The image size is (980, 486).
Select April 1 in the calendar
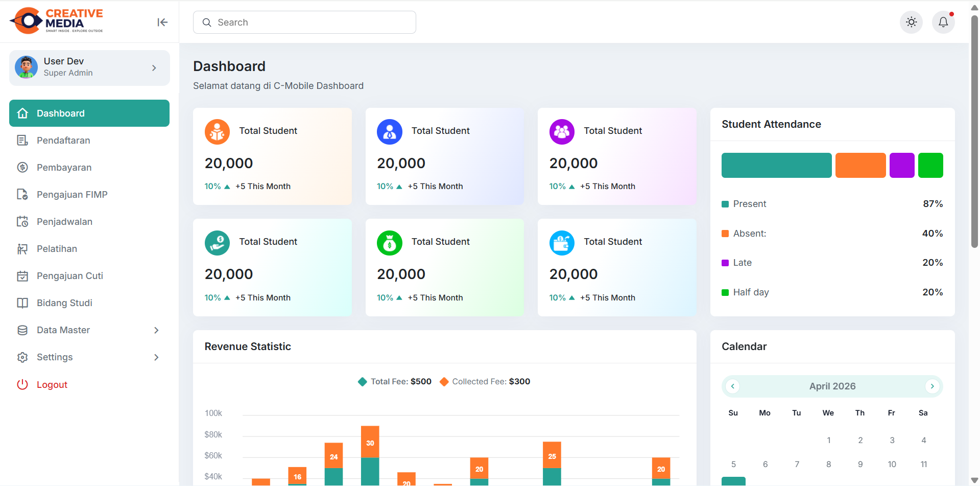(x=828, y=440)
